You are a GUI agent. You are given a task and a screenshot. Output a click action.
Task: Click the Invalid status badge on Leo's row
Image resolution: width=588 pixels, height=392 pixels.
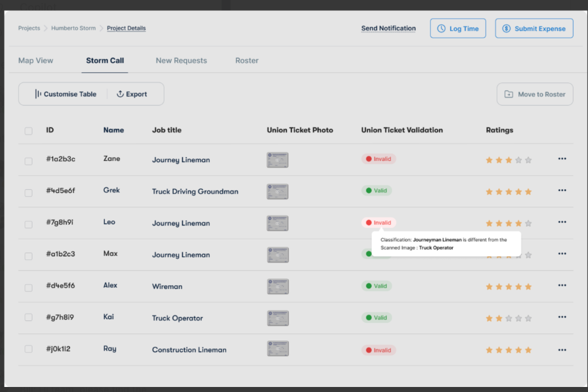pos(378,222)
